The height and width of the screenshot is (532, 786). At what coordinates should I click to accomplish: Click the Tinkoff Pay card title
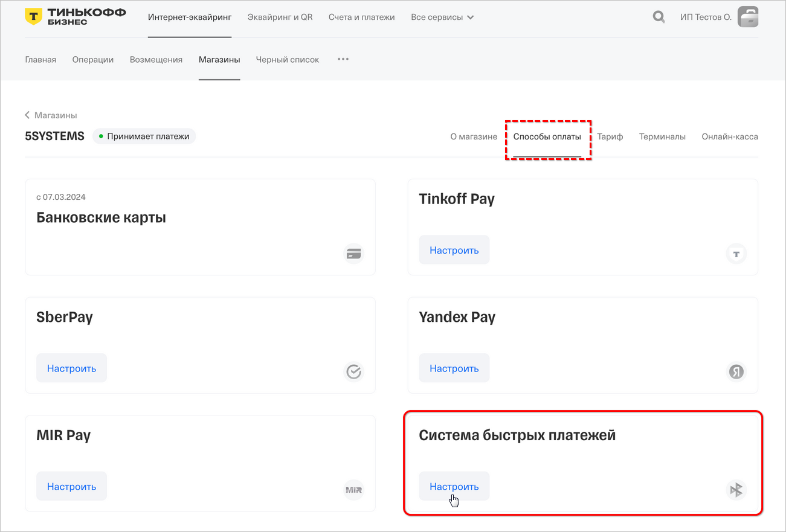point(457,199)
